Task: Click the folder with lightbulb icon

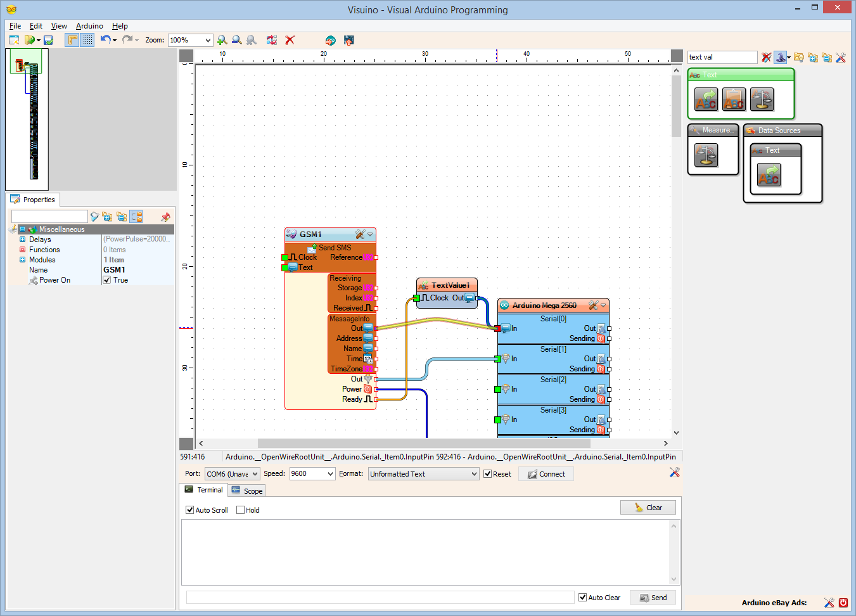Action: point(798,57)
